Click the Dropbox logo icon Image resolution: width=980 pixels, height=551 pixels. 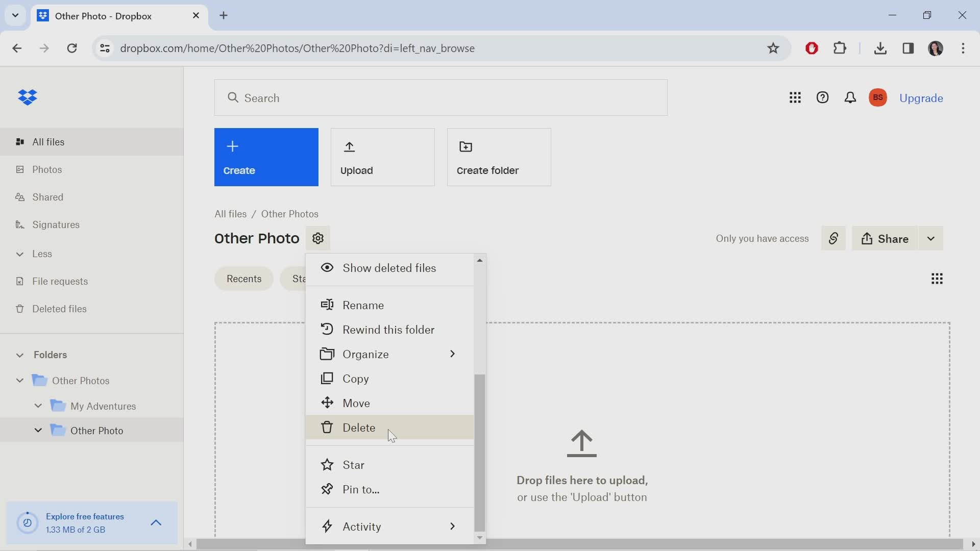tap(27, 97)
